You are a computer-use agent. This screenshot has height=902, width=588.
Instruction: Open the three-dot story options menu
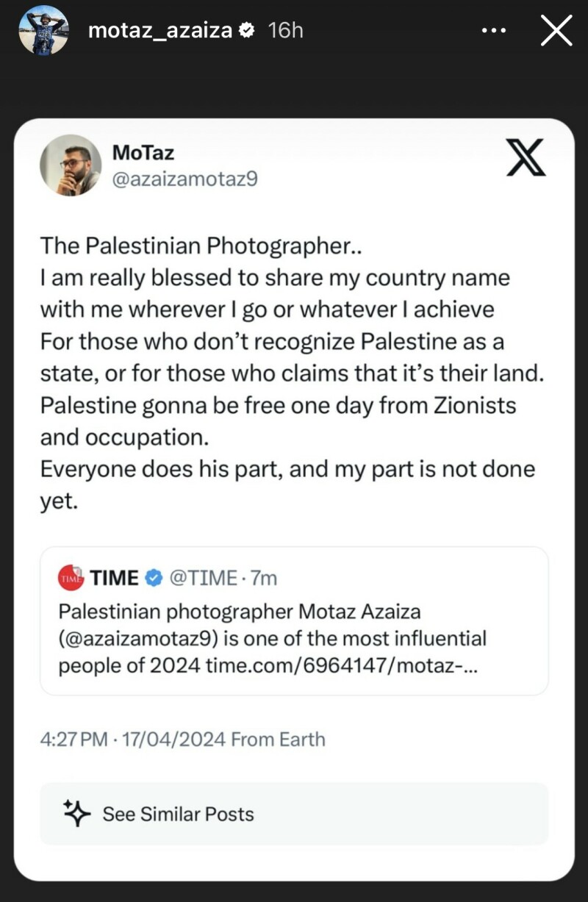click(494, 30)
